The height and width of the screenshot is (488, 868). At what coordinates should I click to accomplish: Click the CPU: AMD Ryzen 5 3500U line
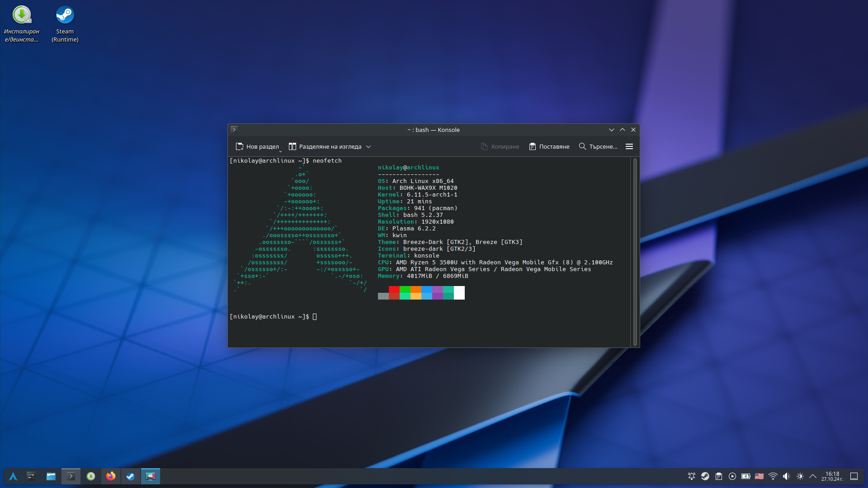(495, 263)
